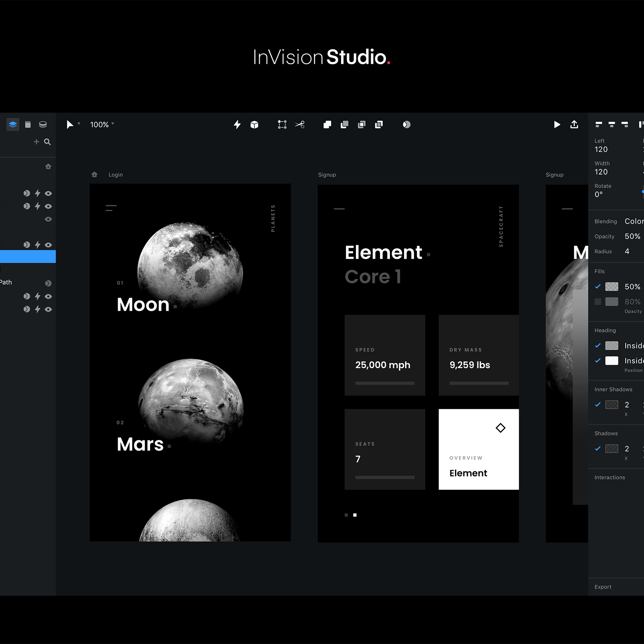644x644 pixels.
Task: Play the prototype preview
Action: coord(557,125)
